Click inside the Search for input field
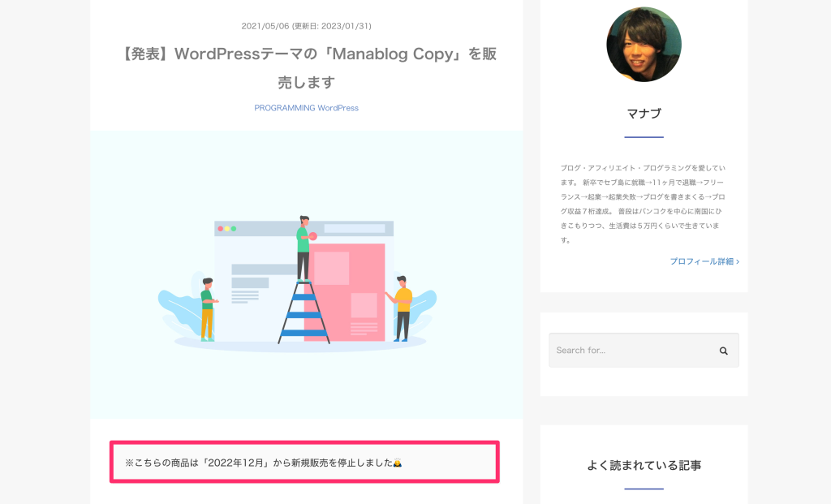The image size is (831, 504). click(625, 350)
